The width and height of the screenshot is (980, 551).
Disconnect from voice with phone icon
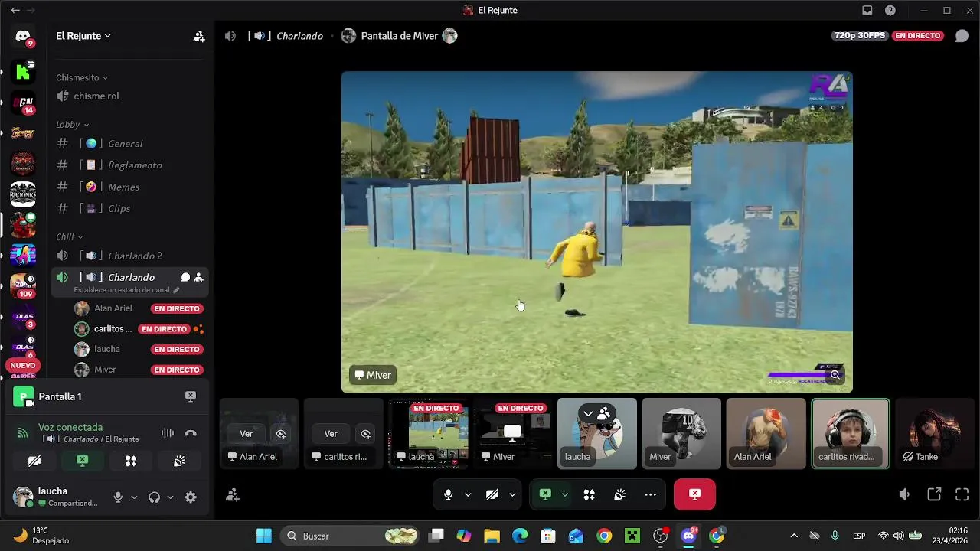[191, 433]
